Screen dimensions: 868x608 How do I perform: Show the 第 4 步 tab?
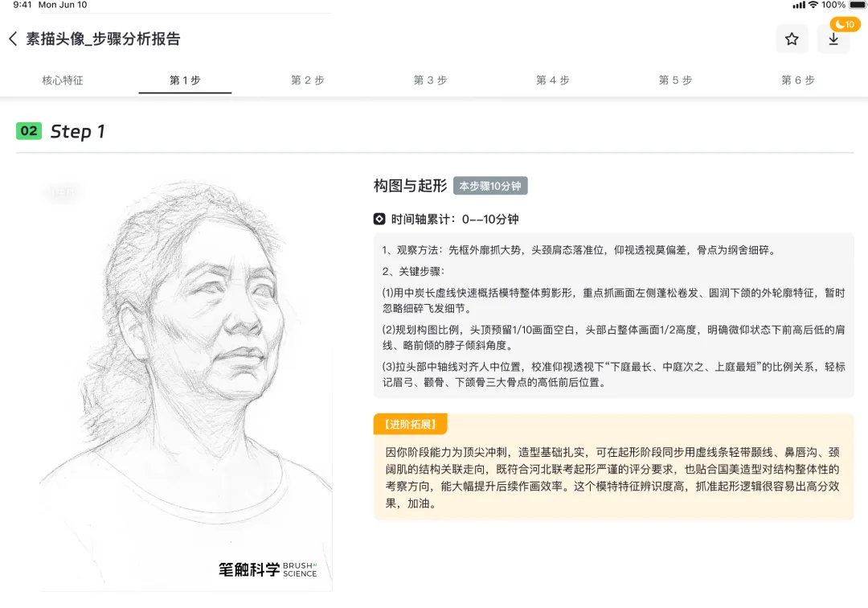(552, 80)
